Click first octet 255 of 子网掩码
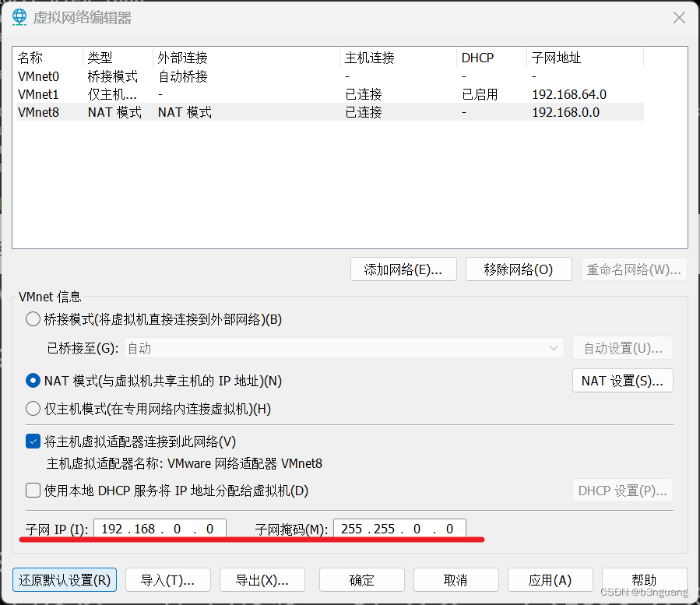Screen dimensions: 700x605 [351, 529]
